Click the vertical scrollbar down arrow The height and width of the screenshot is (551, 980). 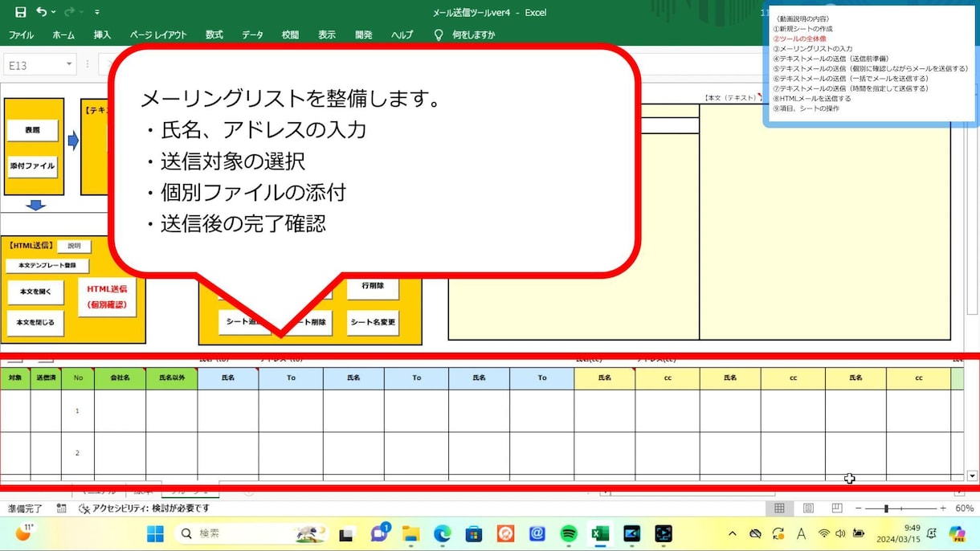tap(973, 475)
